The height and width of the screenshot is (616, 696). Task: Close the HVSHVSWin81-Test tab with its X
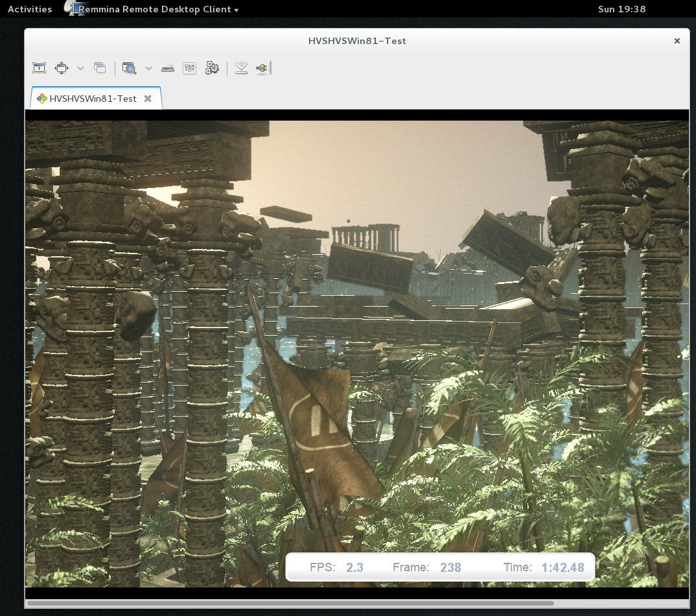(148, 99)
